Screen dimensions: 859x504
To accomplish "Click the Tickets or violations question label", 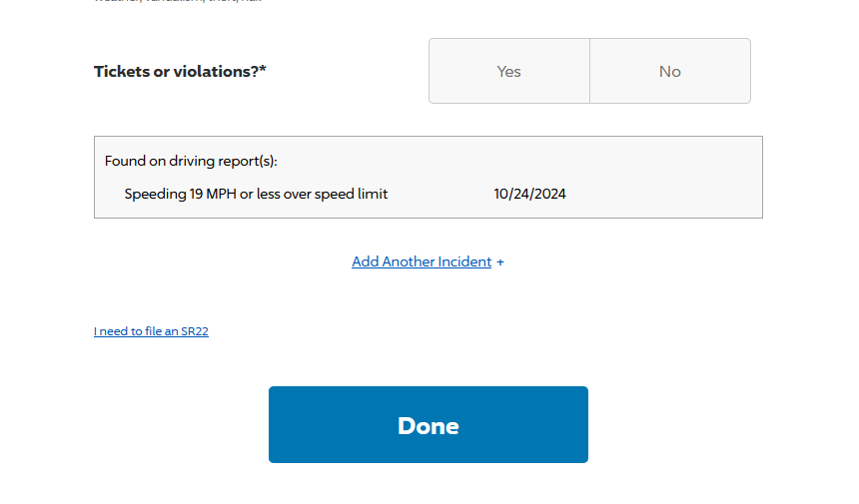I will click(x=180, y=71).
